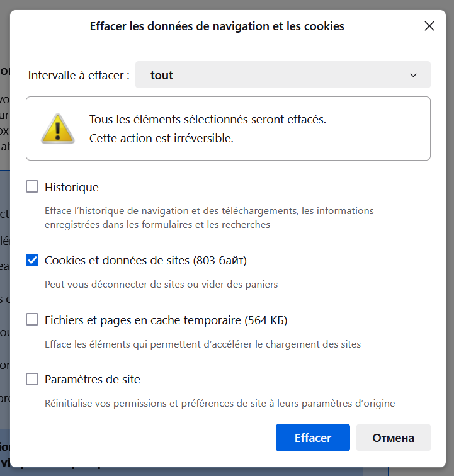Close the dialog with the X icon
This screenshot has width=454, height=476.
(429, 26)
